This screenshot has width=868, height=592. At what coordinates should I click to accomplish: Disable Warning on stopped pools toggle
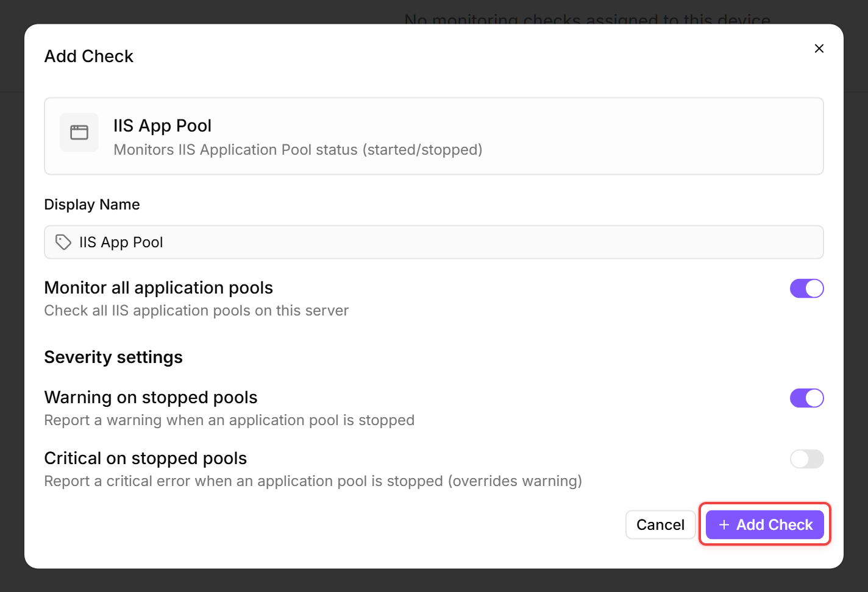click(806, 398)
